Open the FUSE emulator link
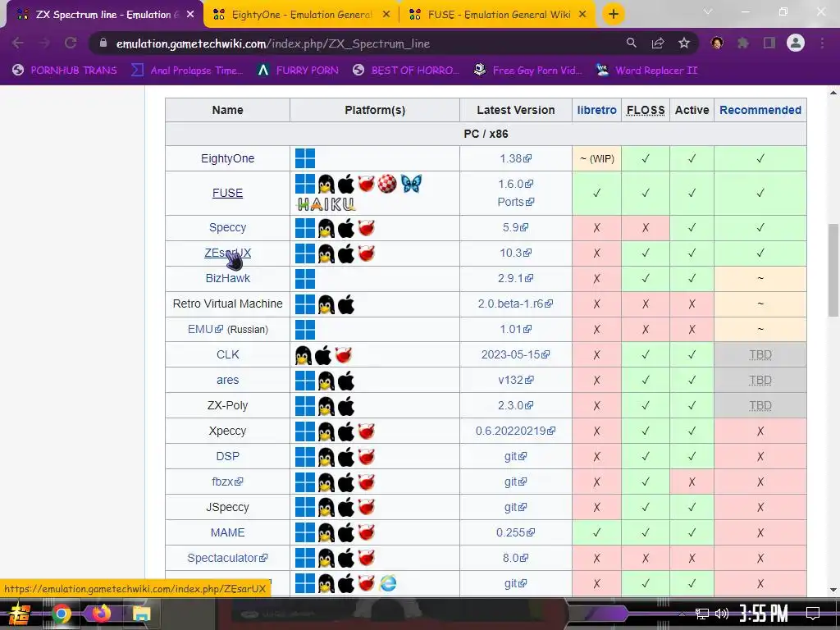 point(228,193)
